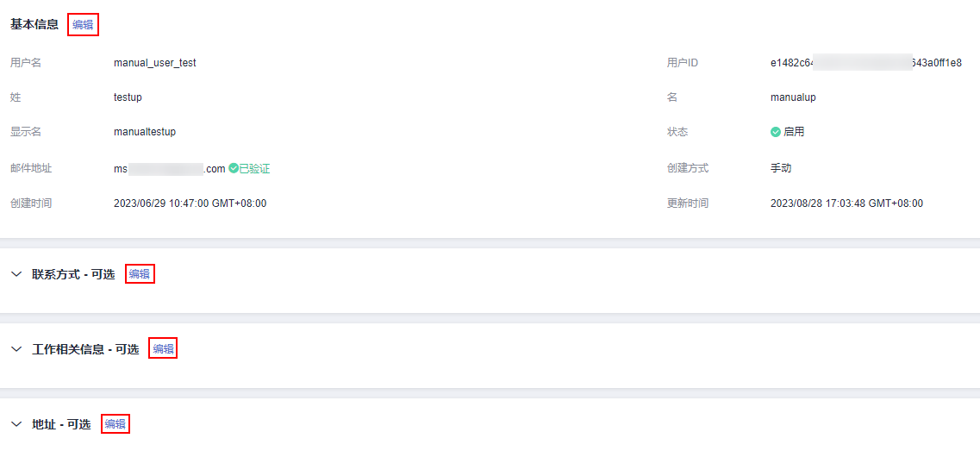Click the 已验证 verified label

tap(254, 169)
